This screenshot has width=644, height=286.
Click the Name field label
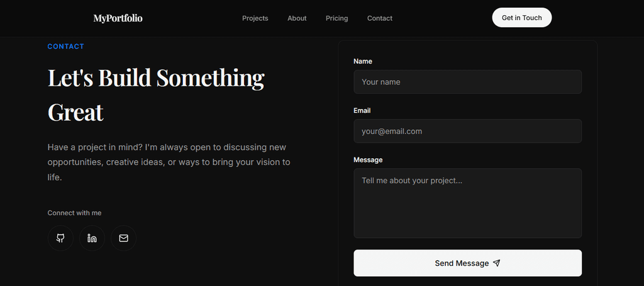point(363,61)
